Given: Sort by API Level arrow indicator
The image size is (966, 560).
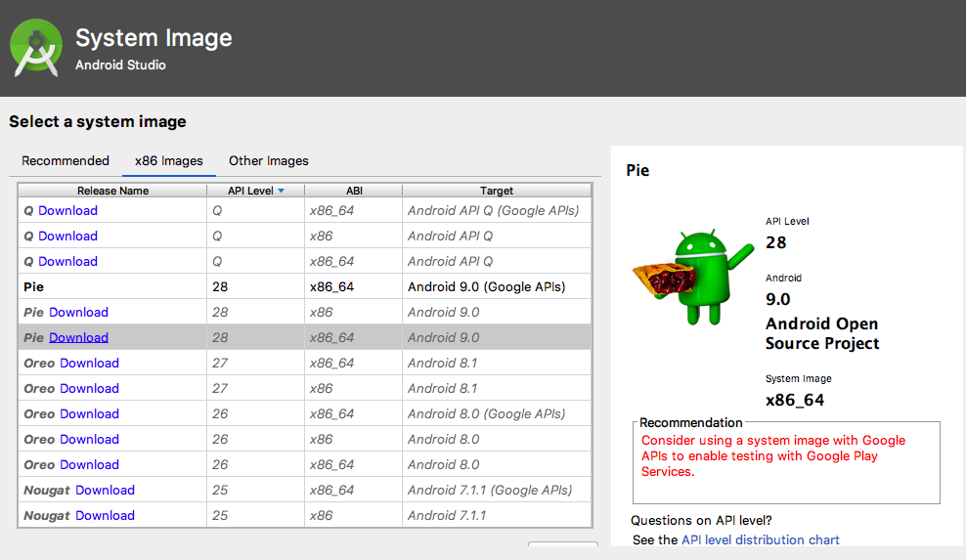Looking at the screenshot, I should [x=281, y=191].
